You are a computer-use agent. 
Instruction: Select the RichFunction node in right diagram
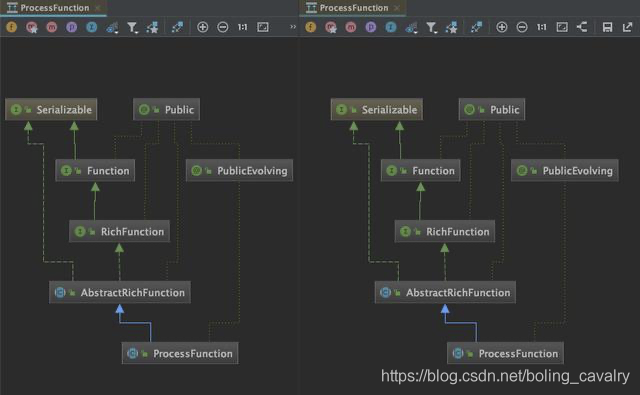(x=444, y=231)
